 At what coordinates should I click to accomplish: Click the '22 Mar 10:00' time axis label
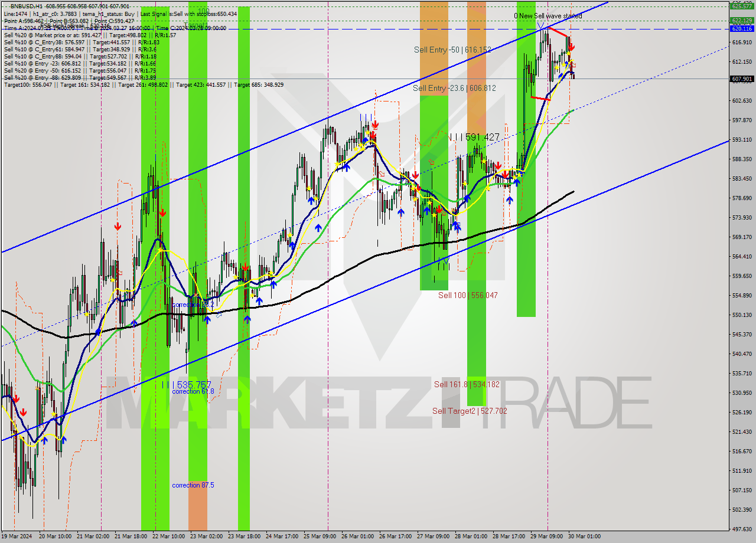[x=168, y=537]
